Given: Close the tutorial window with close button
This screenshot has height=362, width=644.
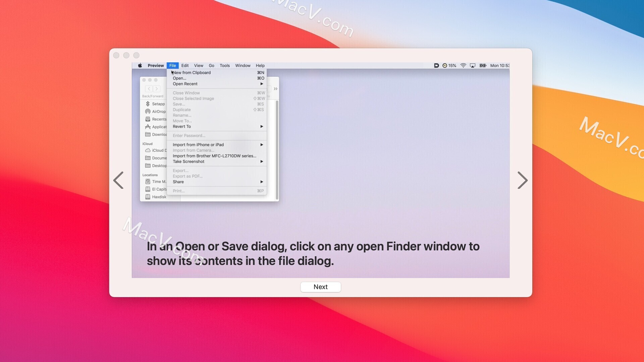Looking at the screenshot, I should pyautogui.click(x=116, y=55).
